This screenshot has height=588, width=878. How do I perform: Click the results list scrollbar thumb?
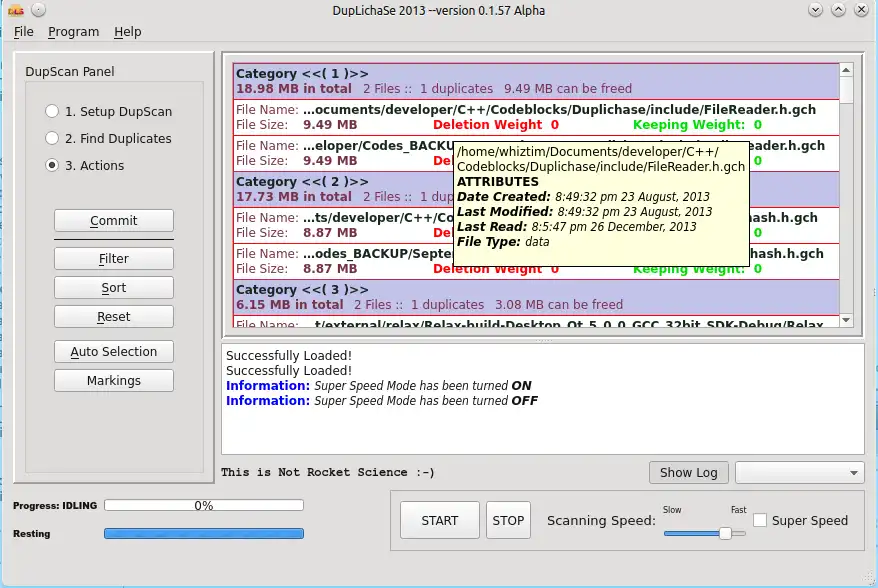click(x=846, y=91)
